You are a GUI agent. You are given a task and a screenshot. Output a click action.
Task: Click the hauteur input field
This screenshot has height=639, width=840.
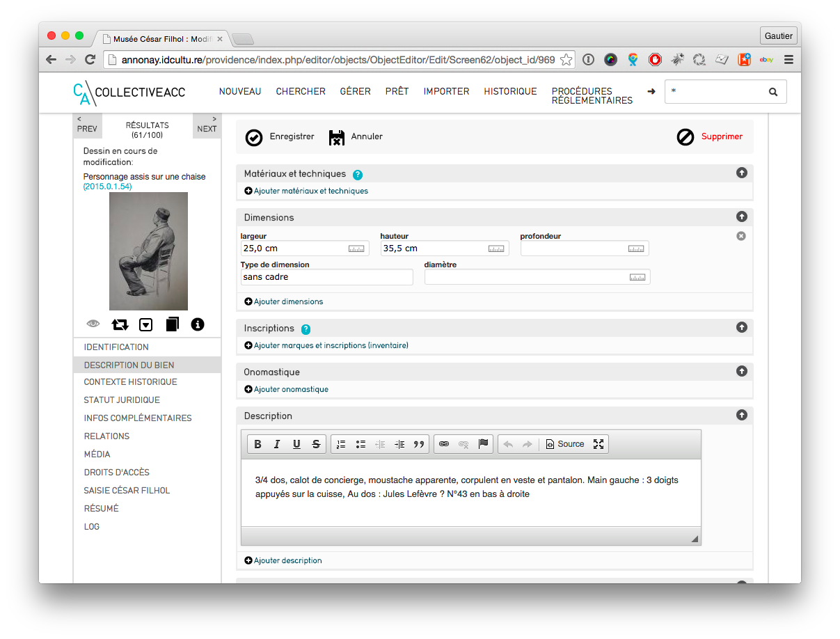pos(444,248)
